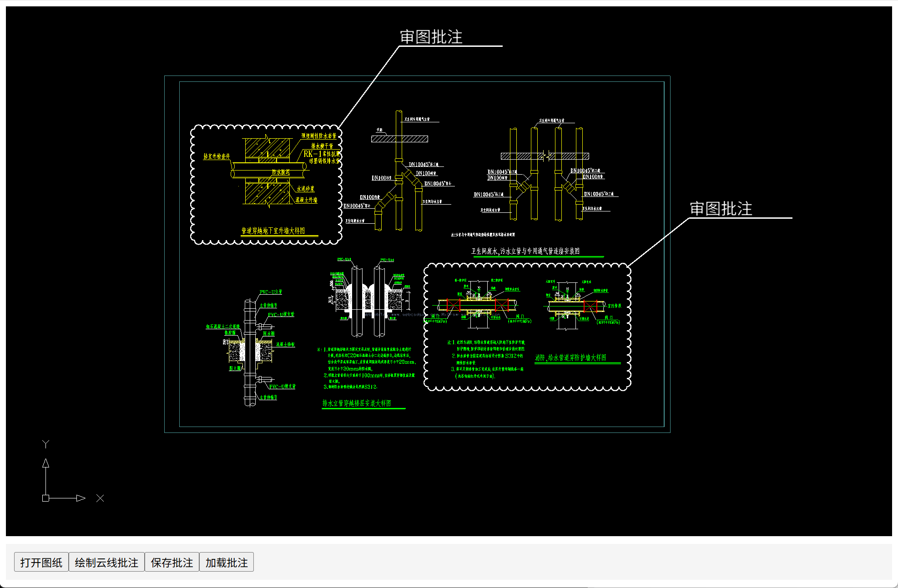The width and height of the screenshot is (898, 588).
Task: Select the 立管伸缩节 label
Action: click(x=268, y=306)
